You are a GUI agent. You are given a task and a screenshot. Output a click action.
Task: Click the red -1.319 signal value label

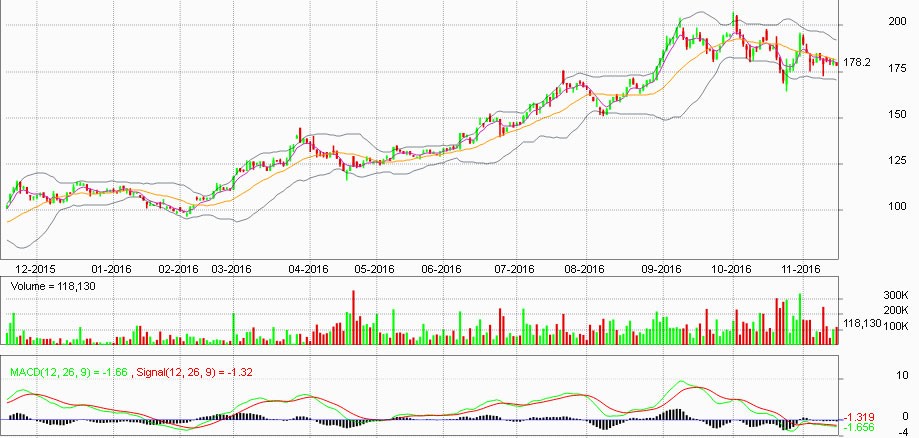(x=862, y=416)
